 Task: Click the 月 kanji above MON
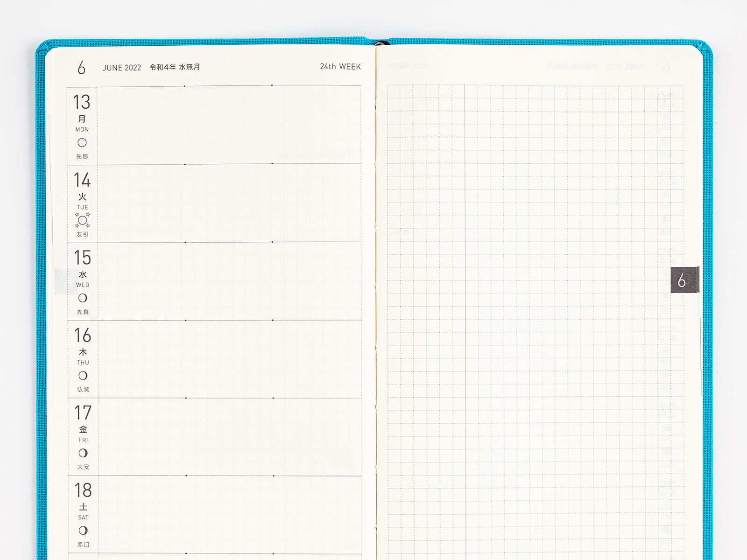pyautogui.click(x=82, y=119)
